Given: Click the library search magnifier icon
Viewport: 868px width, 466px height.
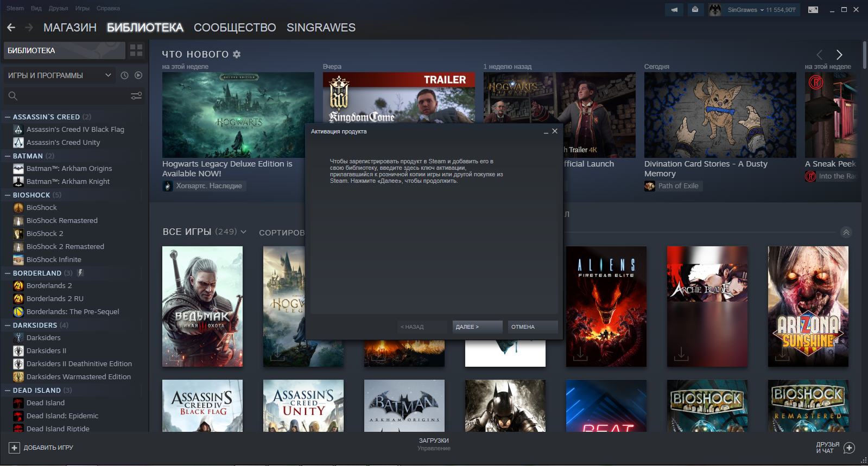Looking at the screenshot, I should pyautogui.click(x=13, y=96).
